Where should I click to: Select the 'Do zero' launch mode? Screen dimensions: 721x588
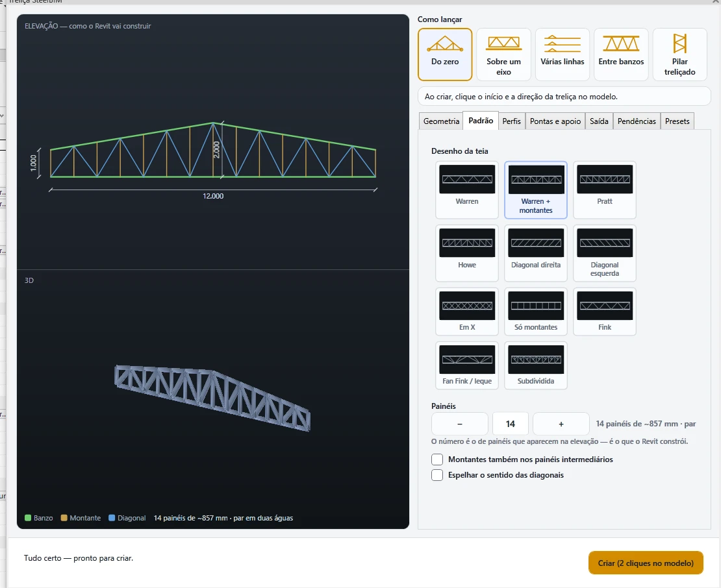coord(445,55)
